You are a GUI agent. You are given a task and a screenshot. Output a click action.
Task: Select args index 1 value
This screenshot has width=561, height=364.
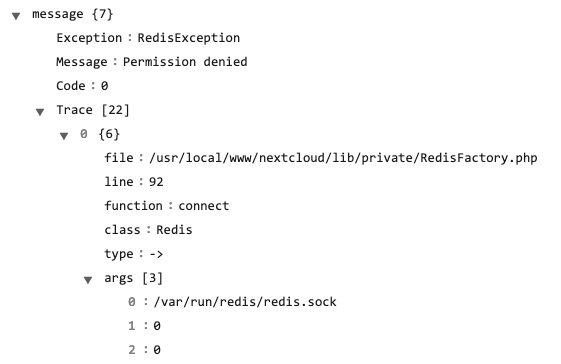[x=157, y=326]
